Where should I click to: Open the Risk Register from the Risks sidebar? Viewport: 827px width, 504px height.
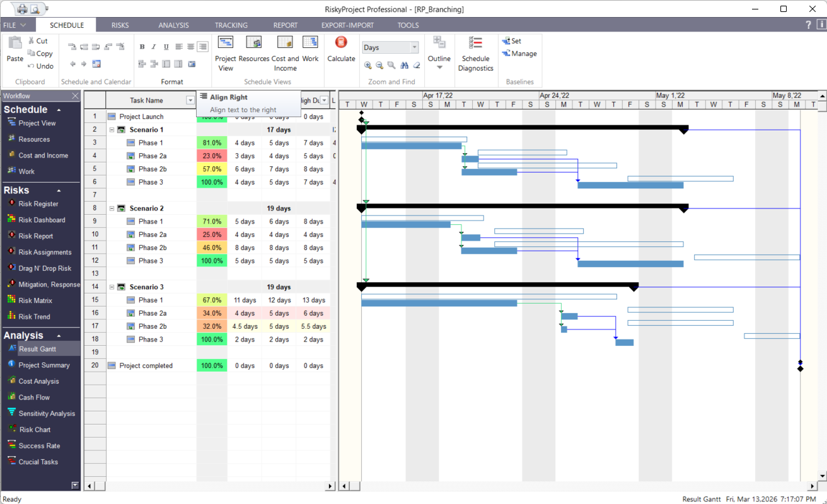(x=38, y=203)
